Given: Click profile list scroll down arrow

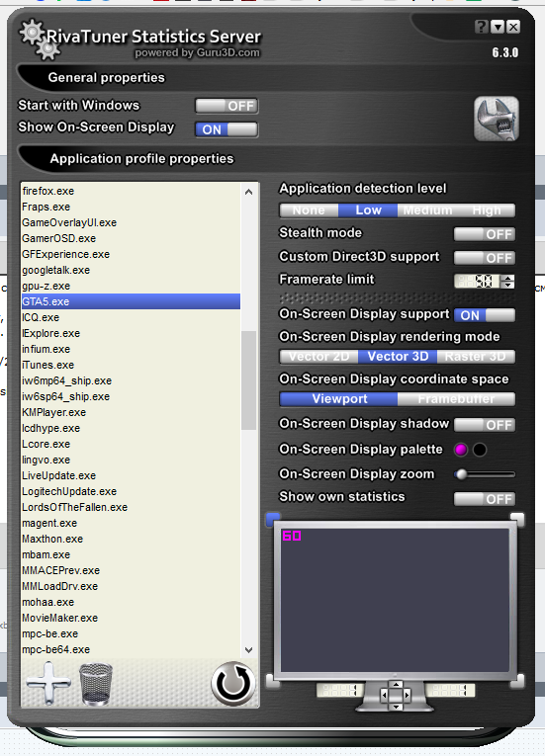Looking at the screenshot, I should pyautogui.click(x=248, y=650).
